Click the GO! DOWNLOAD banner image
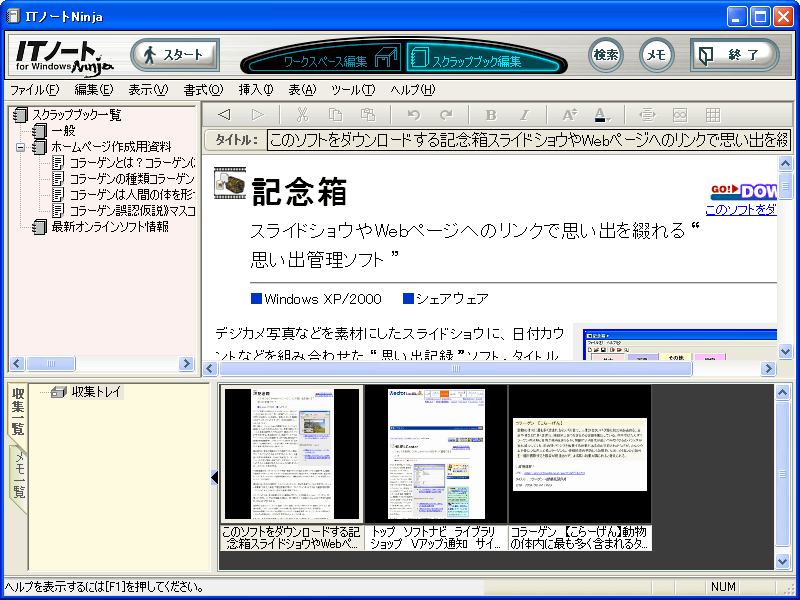Screen dimensions: 800x600 743,191
